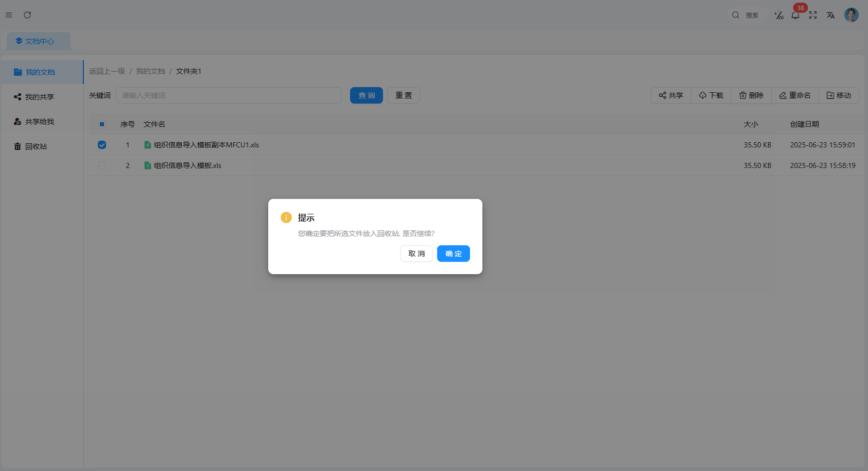Open the language translation icon

(830, 15)
